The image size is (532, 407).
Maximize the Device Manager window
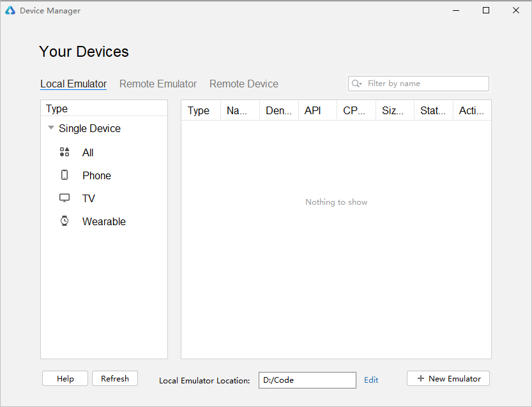(486, 10)
